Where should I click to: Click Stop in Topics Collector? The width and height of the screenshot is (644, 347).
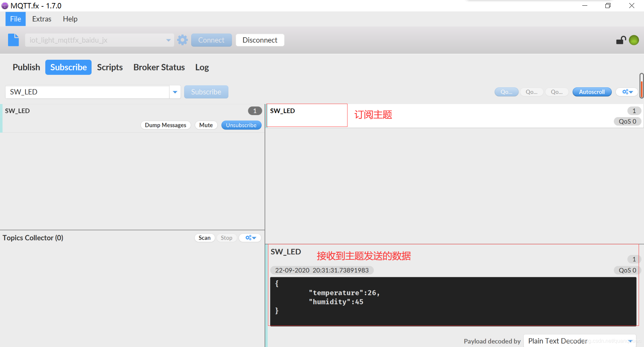tap(226, 238)
